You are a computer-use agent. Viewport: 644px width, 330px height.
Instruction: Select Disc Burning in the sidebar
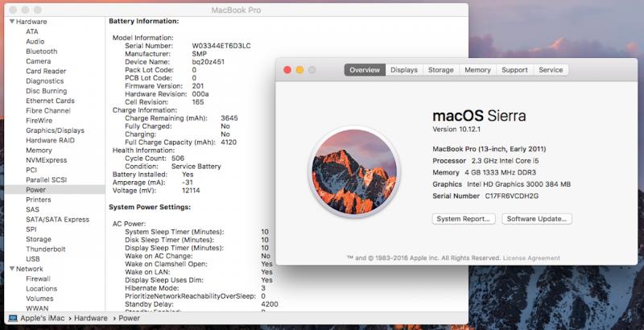[x=47, y=91]
